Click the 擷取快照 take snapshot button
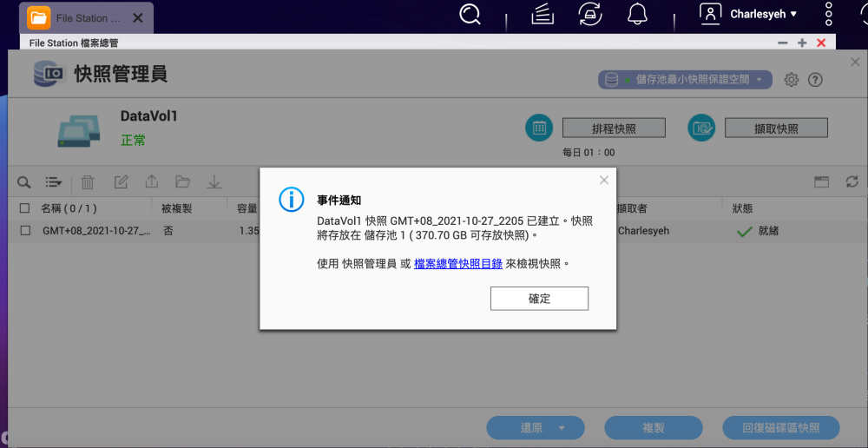 point(776,128)
